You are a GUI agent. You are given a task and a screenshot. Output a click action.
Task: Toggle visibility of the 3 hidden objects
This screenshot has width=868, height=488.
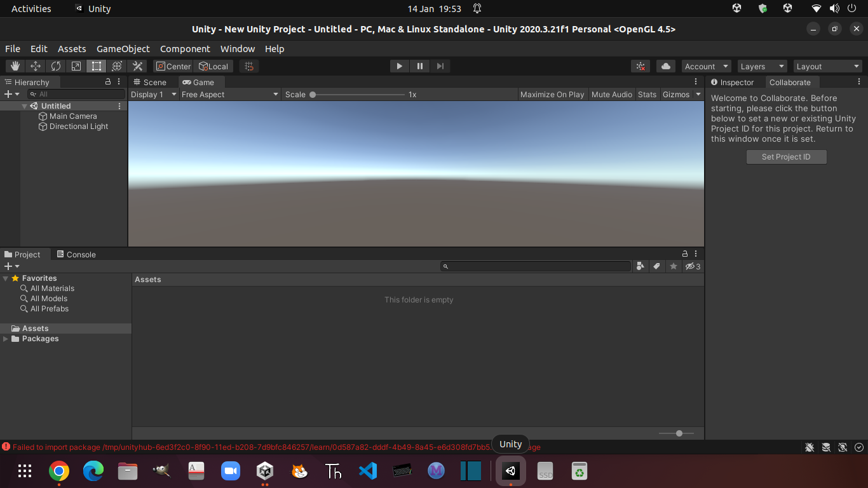pos(691,266)
